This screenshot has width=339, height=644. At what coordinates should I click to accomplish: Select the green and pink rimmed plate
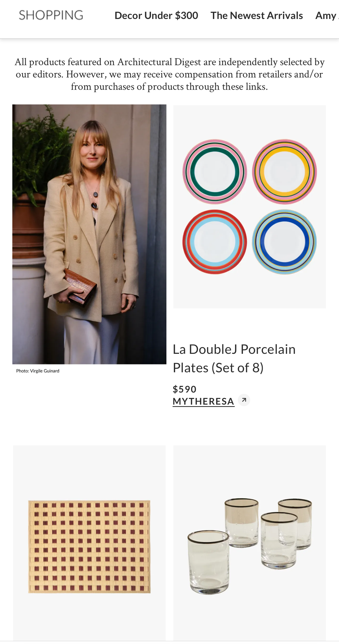[x=215, y=172]
